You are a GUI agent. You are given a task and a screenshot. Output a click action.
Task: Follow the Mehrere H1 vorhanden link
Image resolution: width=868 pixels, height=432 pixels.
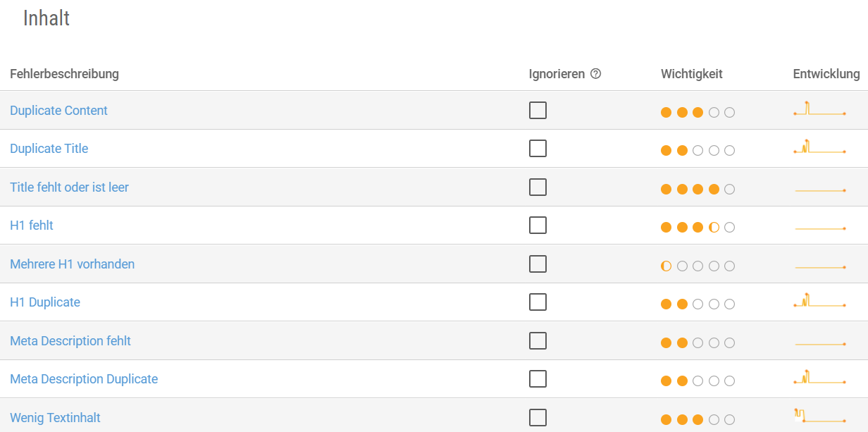pyautogui.click(x=73, y=264)
